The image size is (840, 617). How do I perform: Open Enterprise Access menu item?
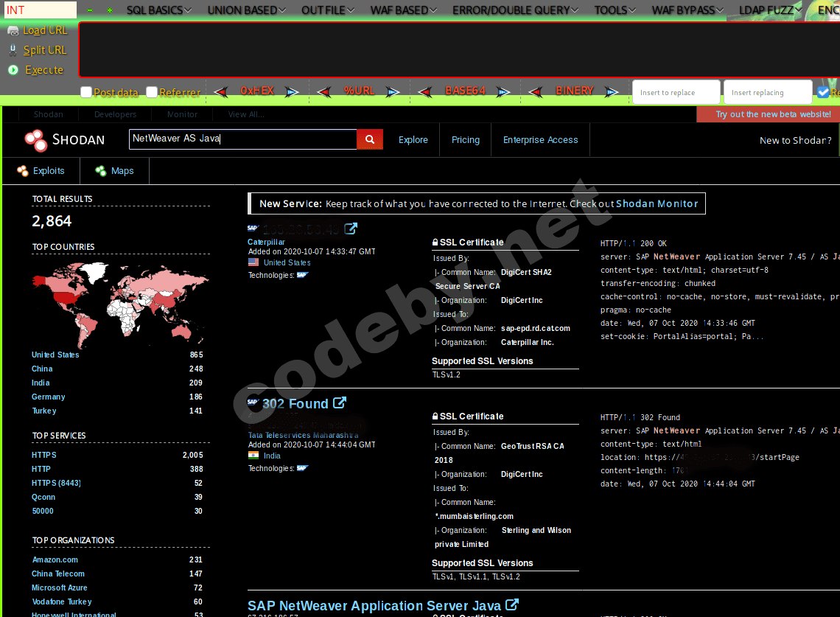pos(541,140)
